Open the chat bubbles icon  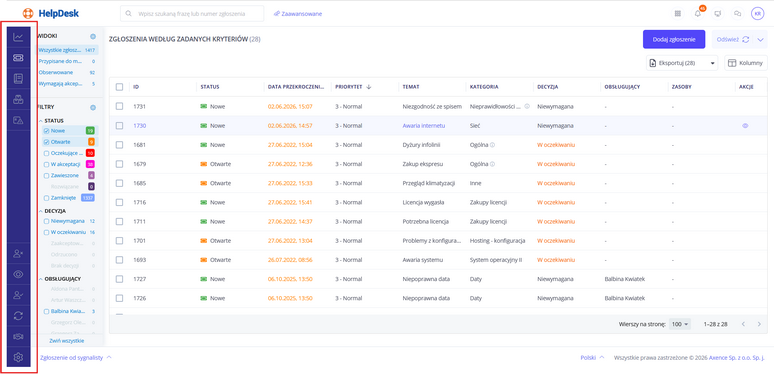(x=737, y=14)
